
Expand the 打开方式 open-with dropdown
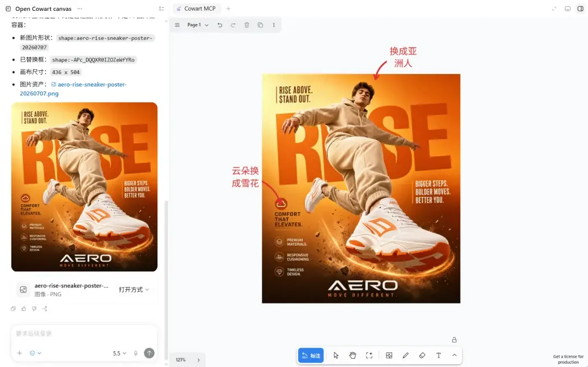(134, 289)
